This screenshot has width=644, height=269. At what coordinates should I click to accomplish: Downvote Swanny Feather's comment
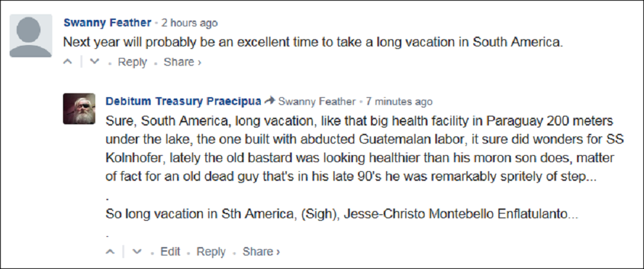click(x=94, y=62)
